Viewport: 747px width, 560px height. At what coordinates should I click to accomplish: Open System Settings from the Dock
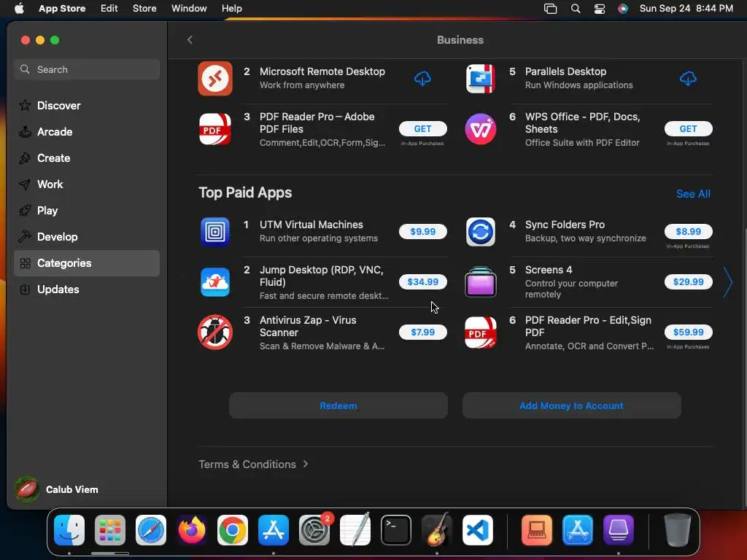(x=314, y=530)
